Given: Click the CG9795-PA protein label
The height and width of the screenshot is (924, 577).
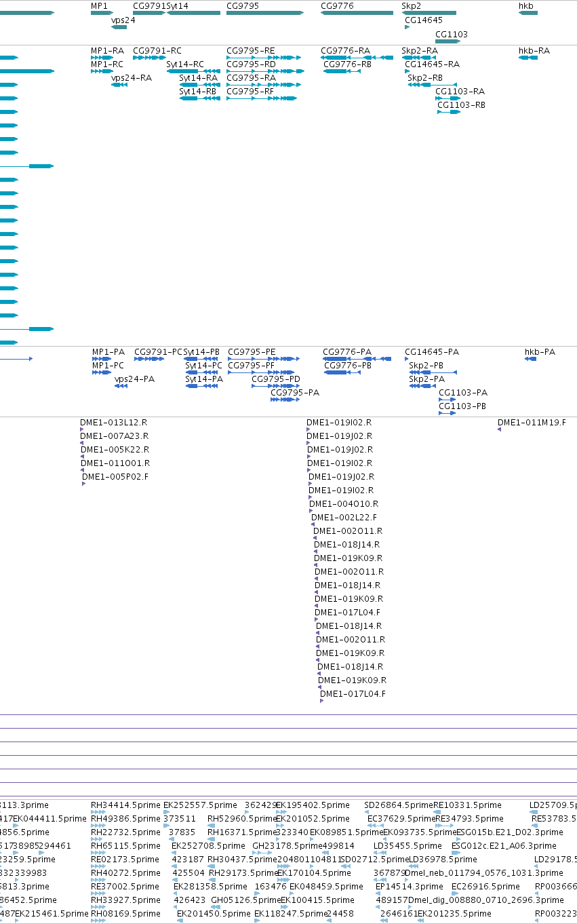Looking at the screenshot, I should point(295,392).
